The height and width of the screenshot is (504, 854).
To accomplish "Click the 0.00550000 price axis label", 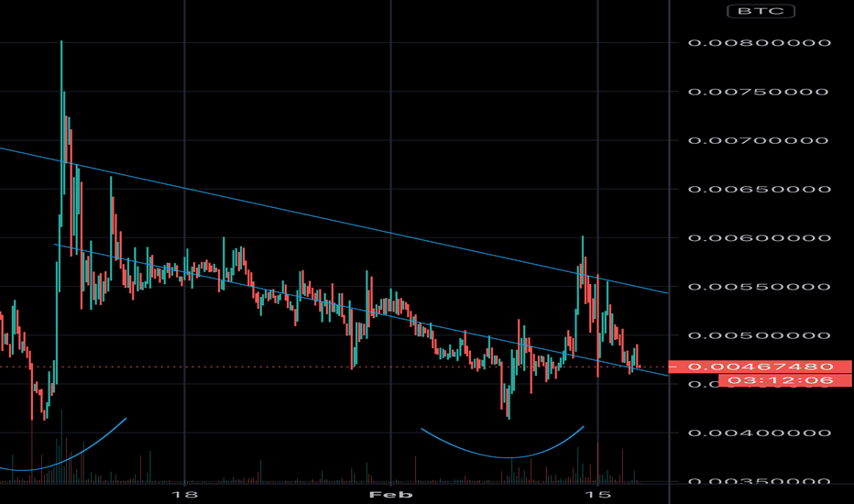I will point(760,287).
